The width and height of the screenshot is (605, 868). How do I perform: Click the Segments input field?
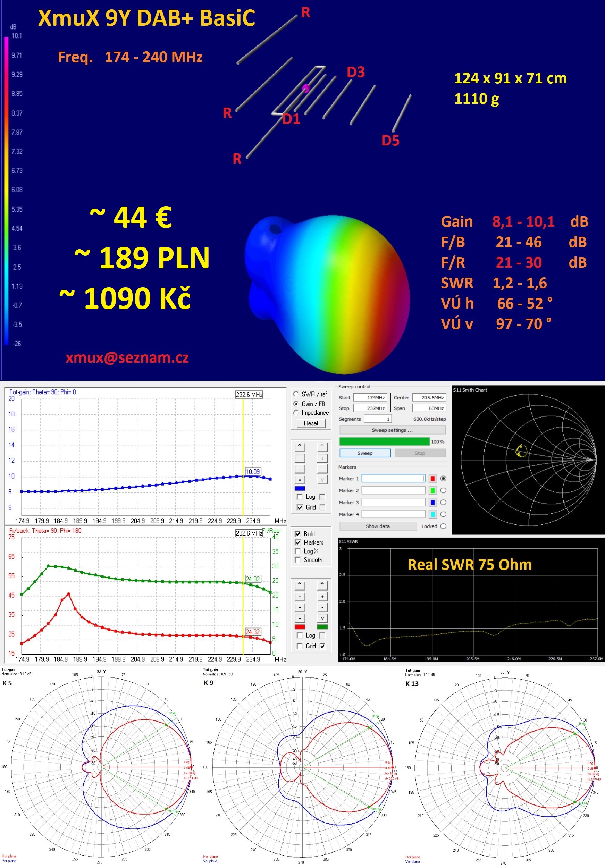point(377,419)
